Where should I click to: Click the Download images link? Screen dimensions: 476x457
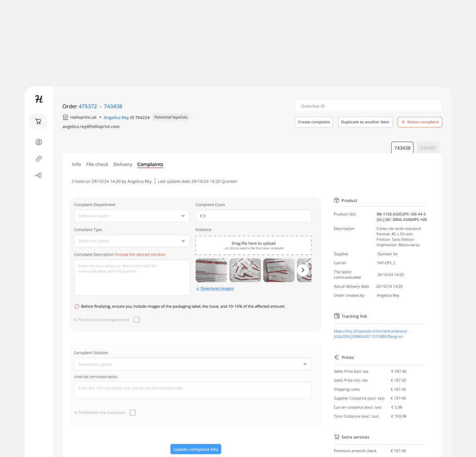[216, 288]
